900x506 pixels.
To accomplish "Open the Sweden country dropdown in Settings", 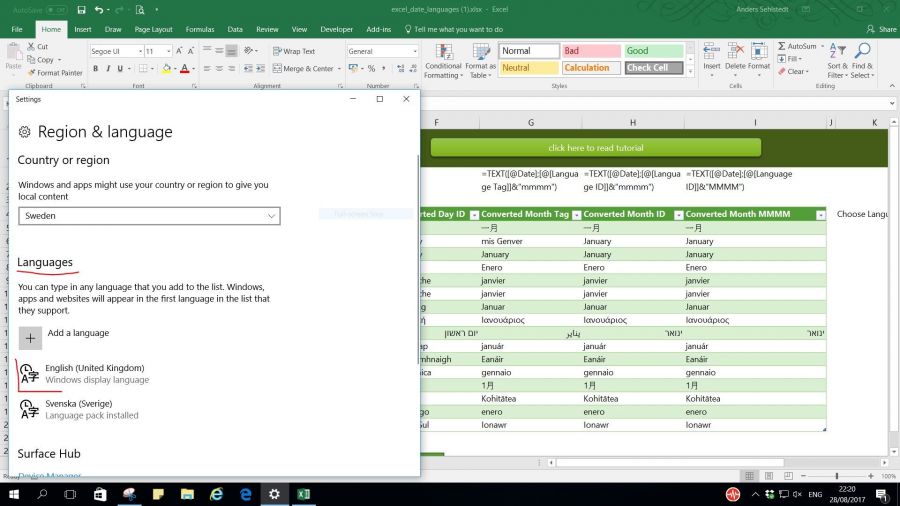I will click(149, 216).
